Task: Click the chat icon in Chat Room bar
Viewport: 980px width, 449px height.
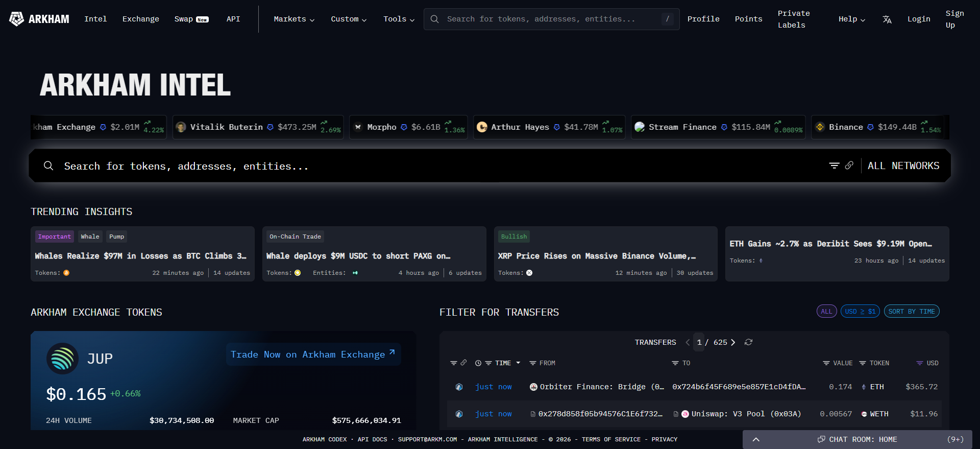Action: pyautogui.click(x=821, y=439)
